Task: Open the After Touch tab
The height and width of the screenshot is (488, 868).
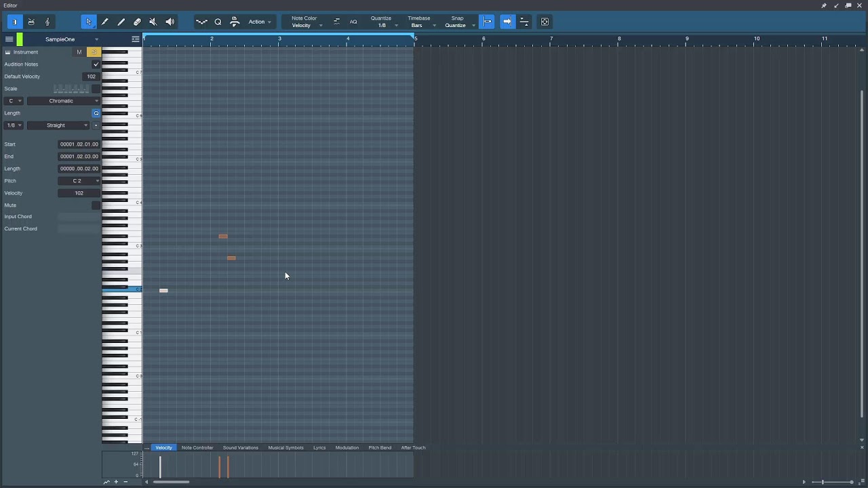Action: coord(413,447)
